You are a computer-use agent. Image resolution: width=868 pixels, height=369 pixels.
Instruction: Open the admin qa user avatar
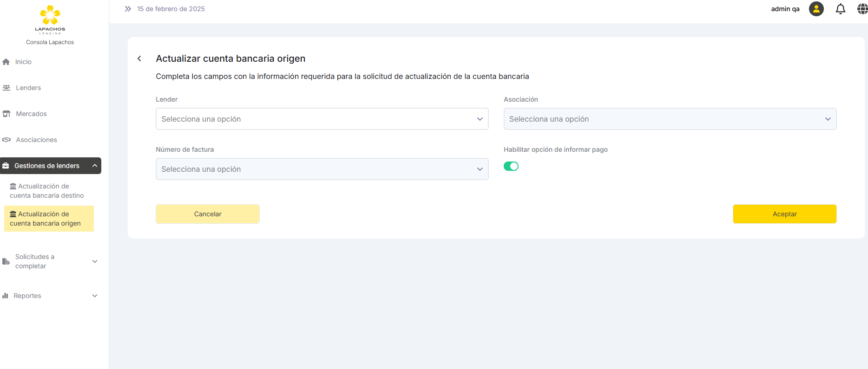tap(816, 9)
